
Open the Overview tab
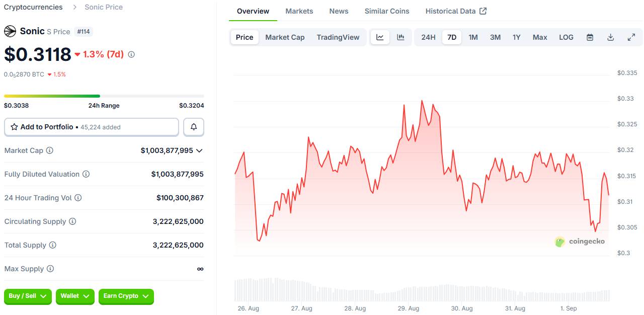click(x=253, y=11)
